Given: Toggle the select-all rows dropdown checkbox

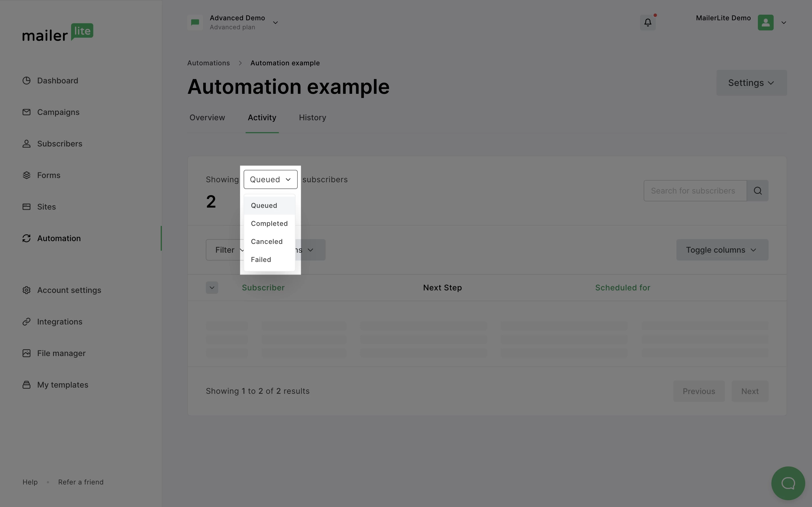Looking at the screenshot, I should (212, 288).
